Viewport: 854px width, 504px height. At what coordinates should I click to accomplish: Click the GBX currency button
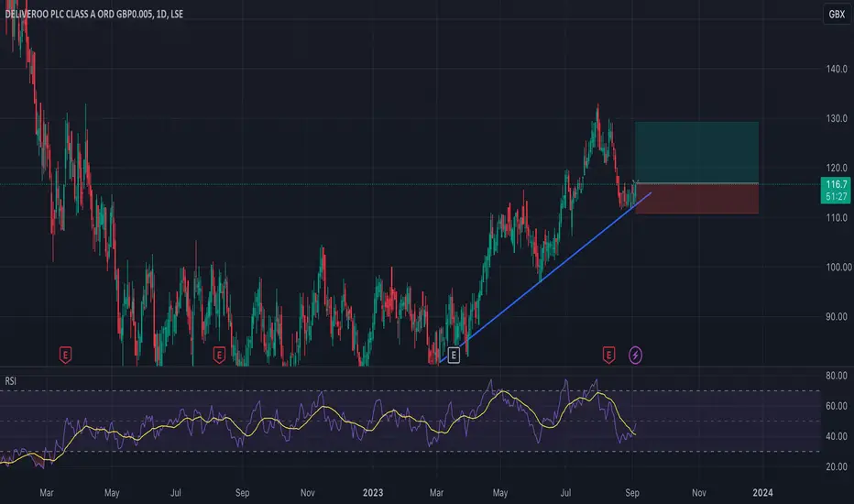click(x=836, y=14)
